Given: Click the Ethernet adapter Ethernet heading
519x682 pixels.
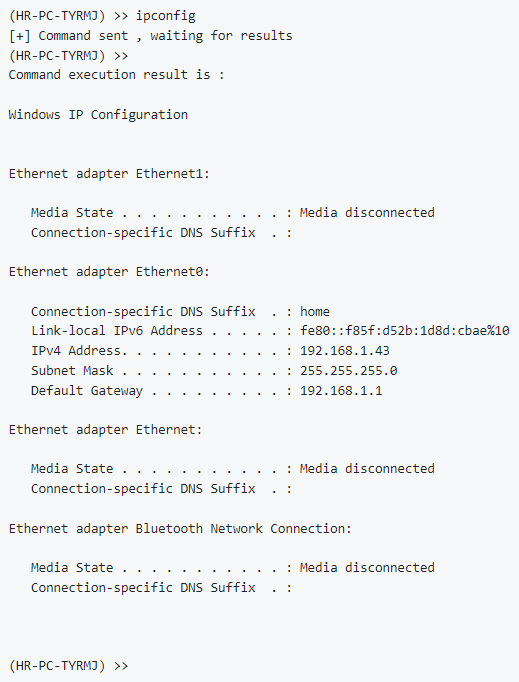Looking at the screenshot, I should pos(106,430).
